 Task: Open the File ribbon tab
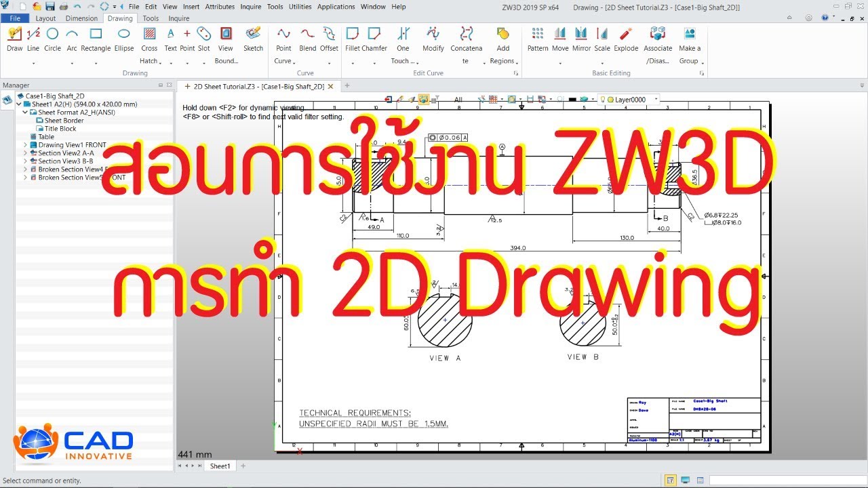[x=14, y=18]
